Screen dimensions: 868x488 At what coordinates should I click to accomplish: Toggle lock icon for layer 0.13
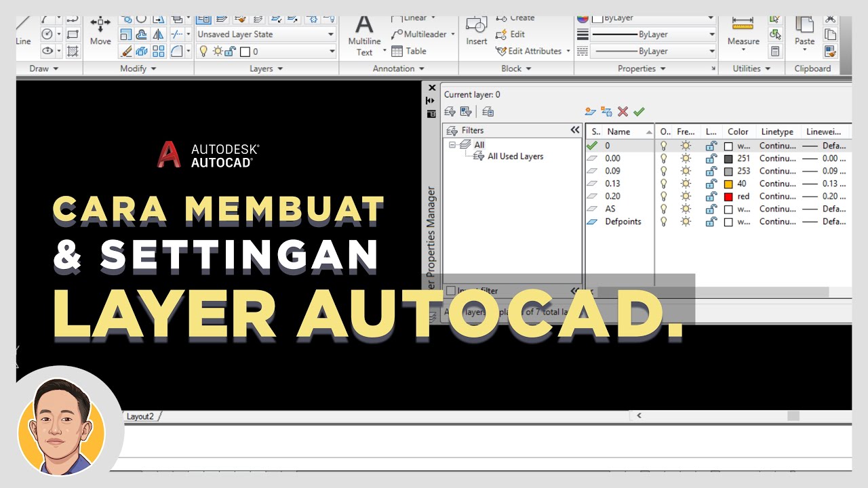click(x=711, y=184)
